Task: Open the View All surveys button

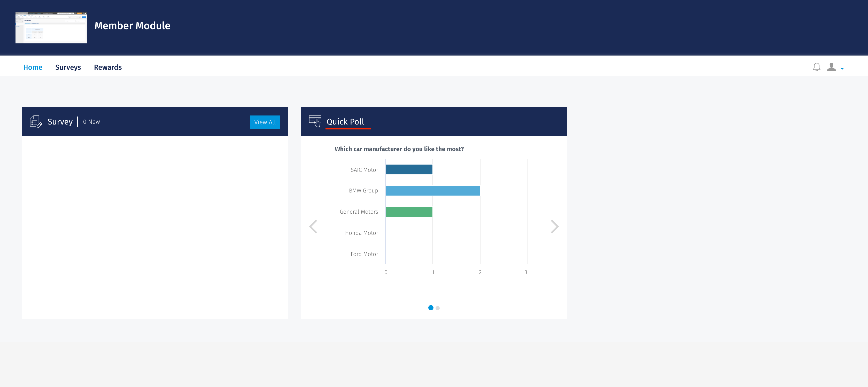Action: [265, 122]
